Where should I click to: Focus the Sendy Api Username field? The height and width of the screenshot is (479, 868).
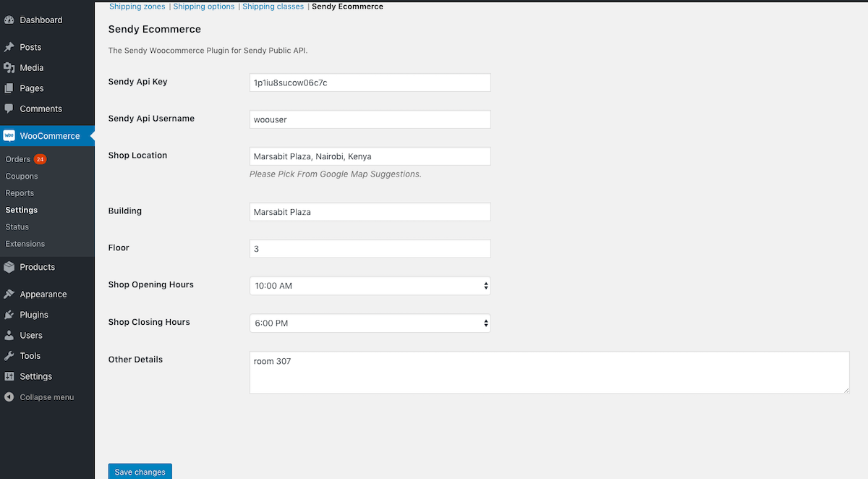(370, 119)
